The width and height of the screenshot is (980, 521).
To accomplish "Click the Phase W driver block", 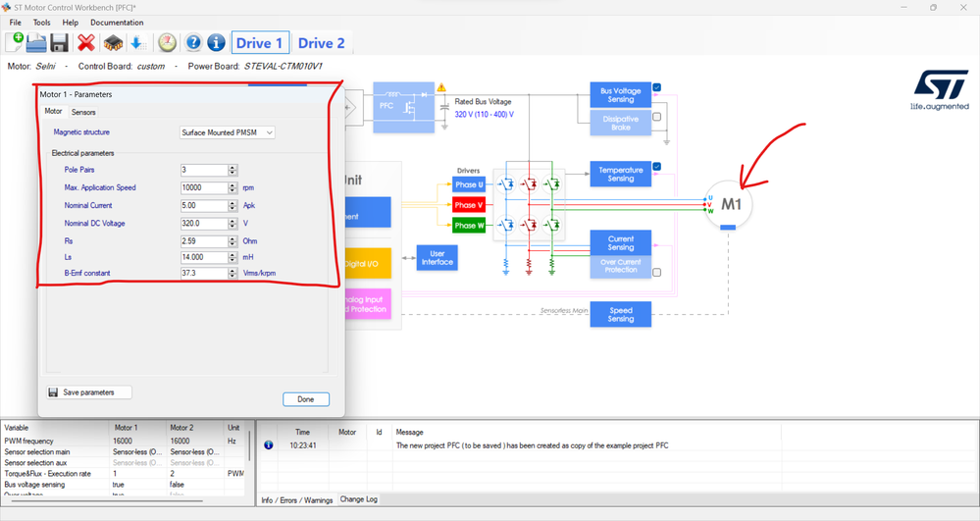I will pos(469,225).
